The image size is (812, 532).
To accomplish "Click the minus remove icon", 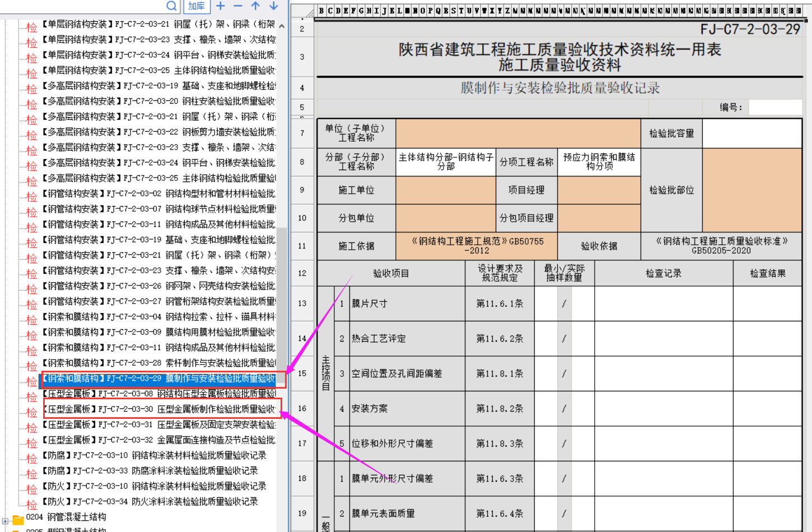I will pyautogui.click(x=238, y=6).
